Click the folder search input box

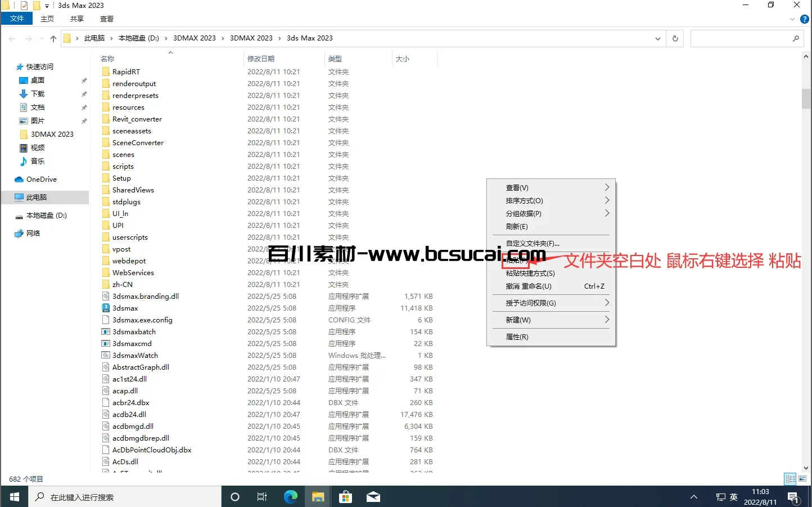tap(740, 38)
